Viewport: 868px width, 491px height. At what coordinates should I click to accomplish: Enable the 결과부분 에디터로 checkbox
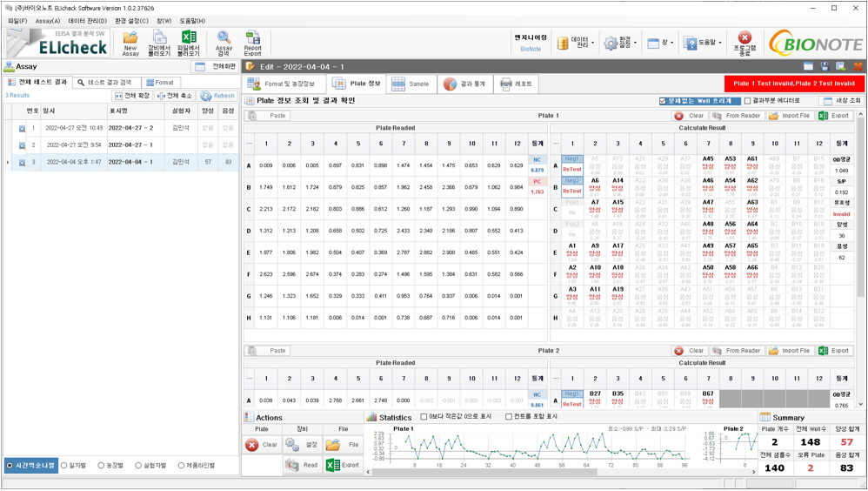tap(747, 101)
